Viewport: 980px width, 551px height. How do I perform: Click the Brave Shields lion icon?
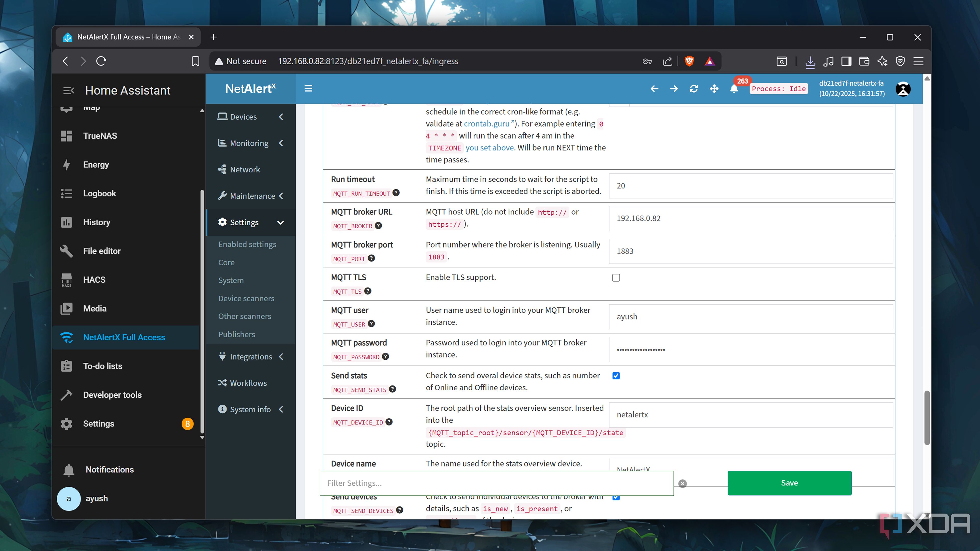(x=689, y=61)
